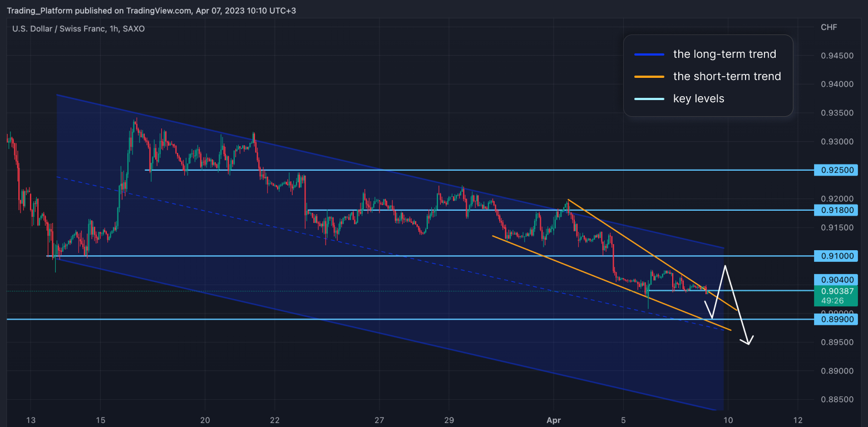Click the '29' date on the time axis
The image size is (868, 427).
[x=450, y=420]
